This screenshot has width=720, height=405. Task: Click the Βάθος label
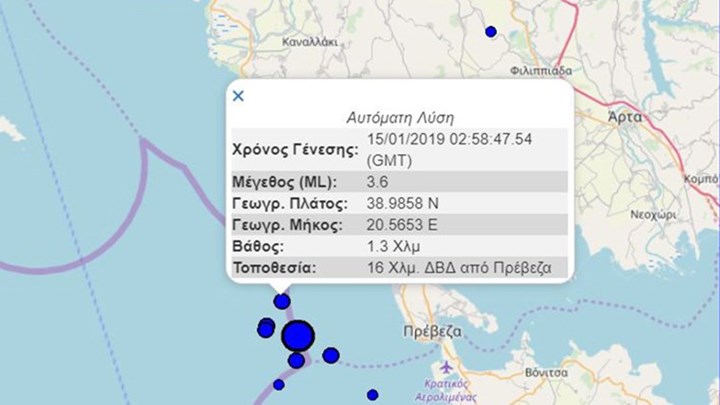point(258,247)
